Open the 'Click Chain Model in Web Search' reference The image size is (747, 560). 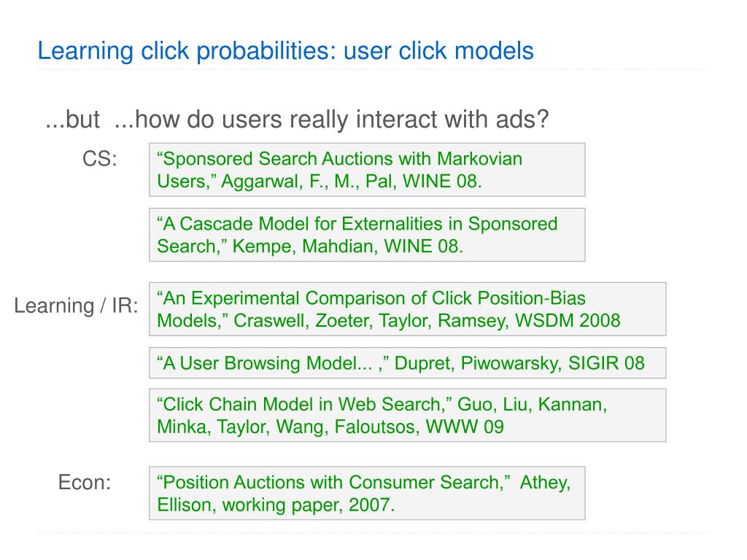point(407,415)
